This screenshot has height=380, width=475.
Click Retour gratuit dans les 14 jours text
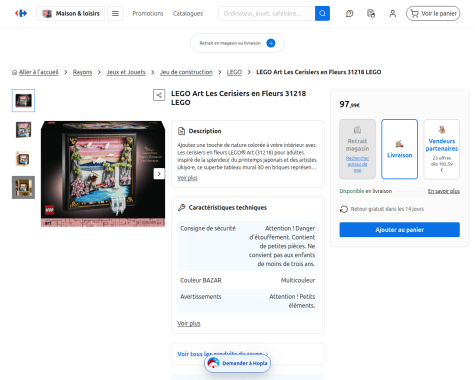click(387, 209)
